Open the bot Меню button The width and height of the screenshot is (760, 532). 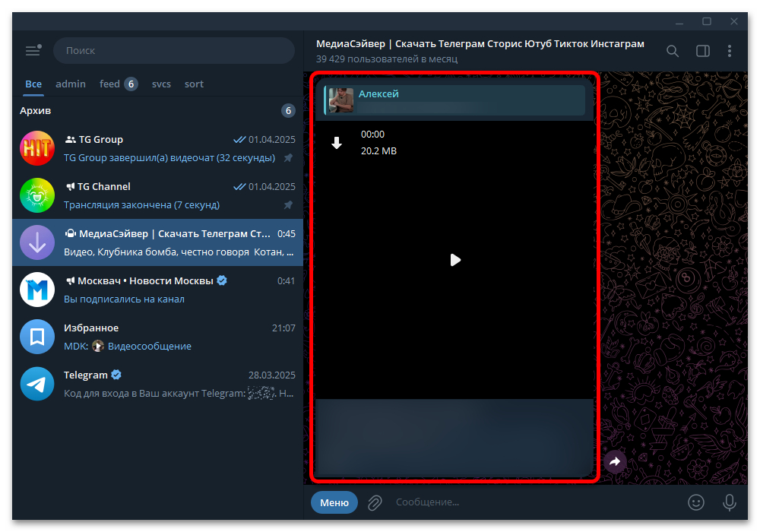click(334, 502)
